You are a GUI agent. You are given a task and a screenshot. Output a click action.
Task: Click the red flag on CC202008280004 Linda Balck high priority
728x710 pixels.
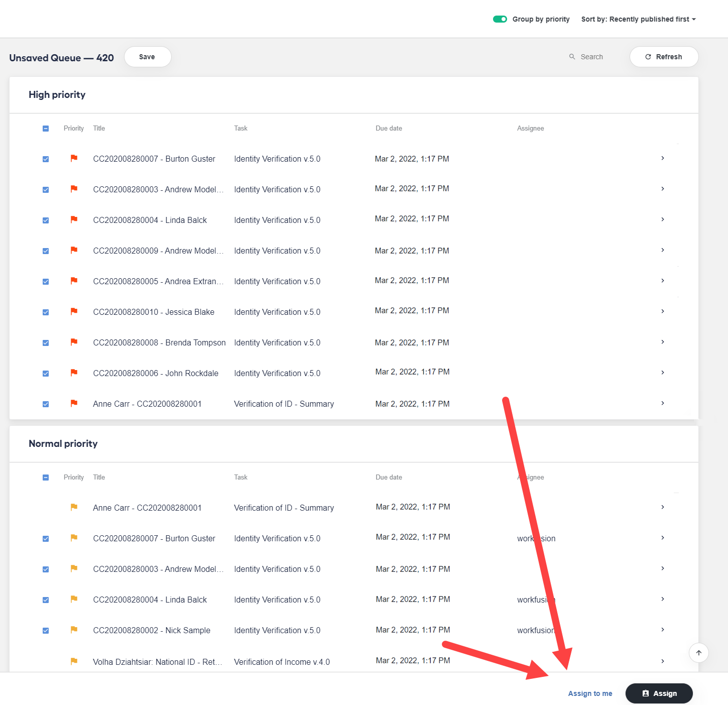click(x=74, y=219)
